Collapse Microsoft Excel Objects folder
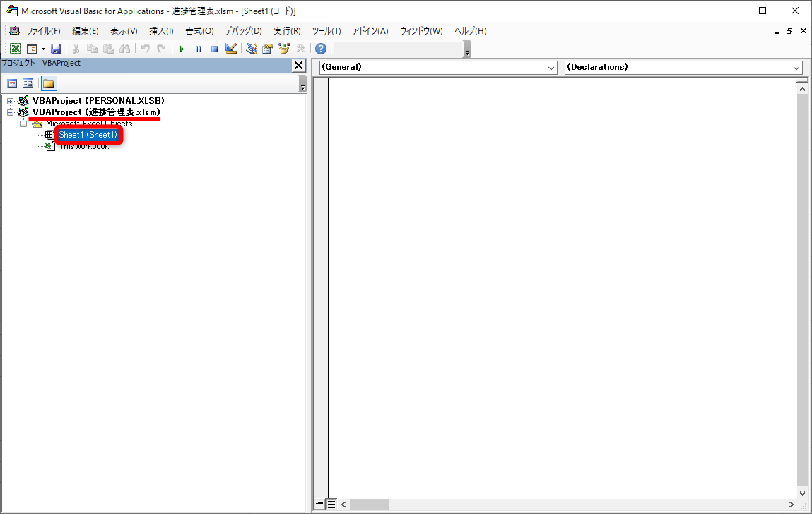This screenshot has width=812, height=514. click(x=23, y=124)
